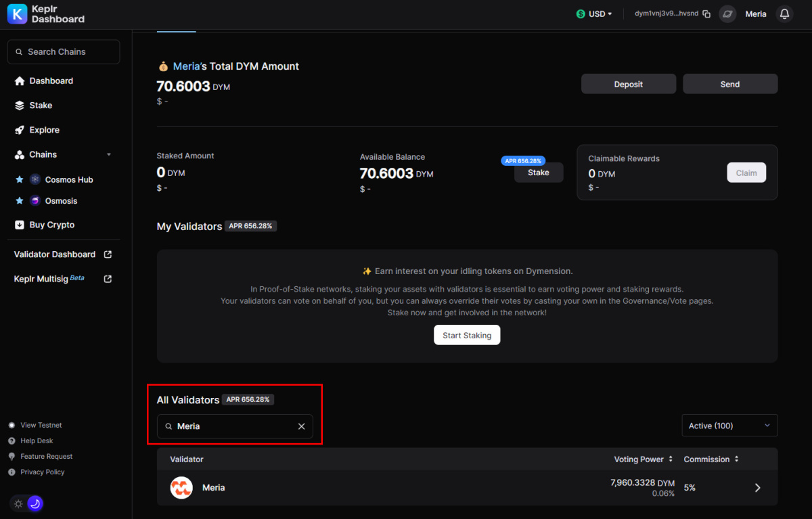
Task: Click the Keplr Dashboard logo
Action: [x=46, y=14]
